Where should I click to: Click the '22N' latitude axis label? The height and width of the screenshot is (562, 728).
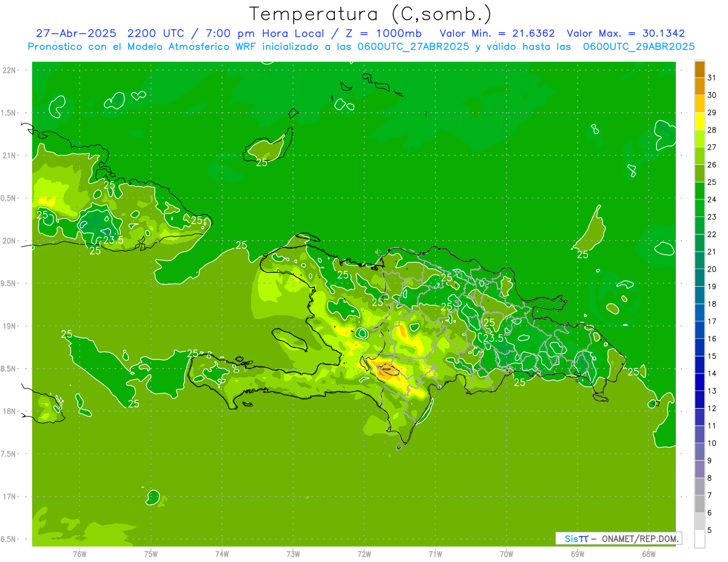pos(9,70)
